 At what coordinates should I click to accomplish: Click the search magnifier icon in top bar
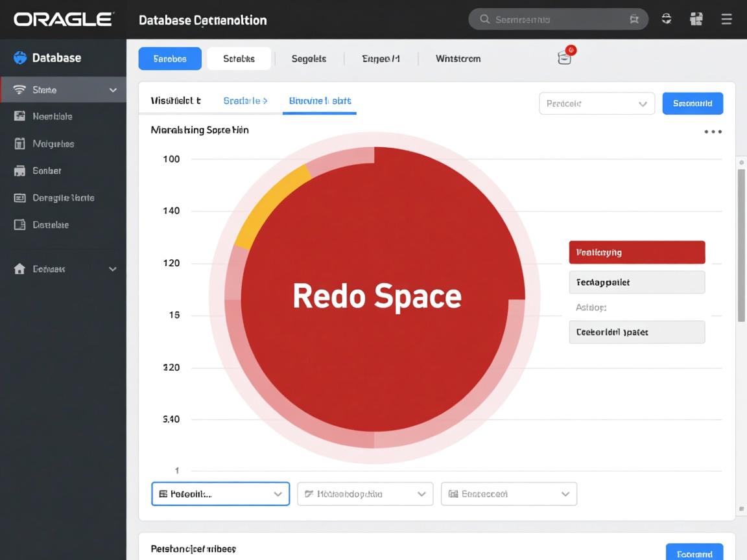[484, 19]
